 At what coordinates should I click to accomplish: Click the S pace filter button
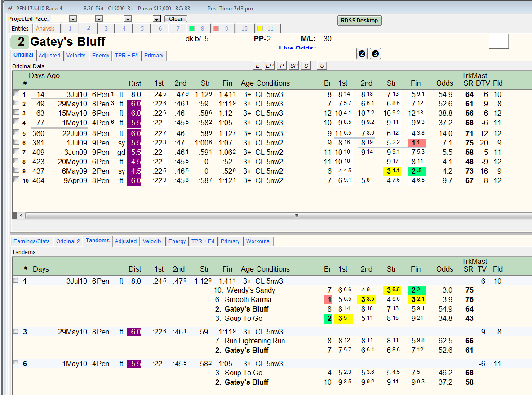[306, 66]
